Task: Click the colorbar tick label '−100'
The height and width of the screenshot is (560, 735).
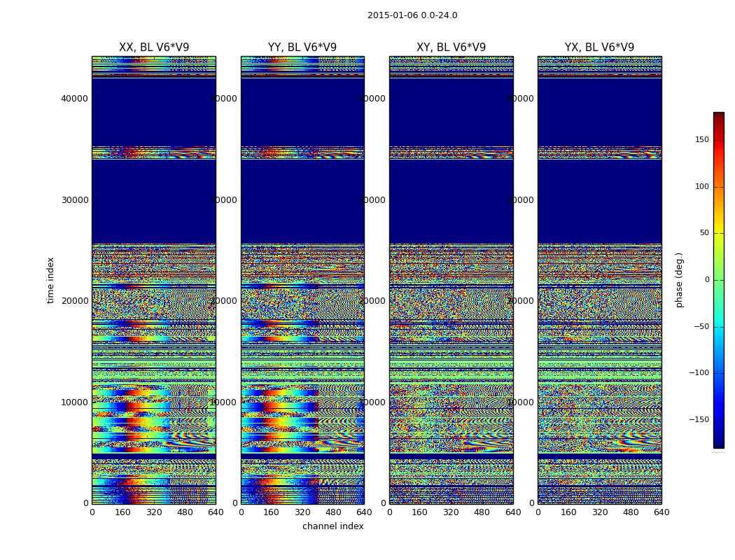Action: point(699,373)
